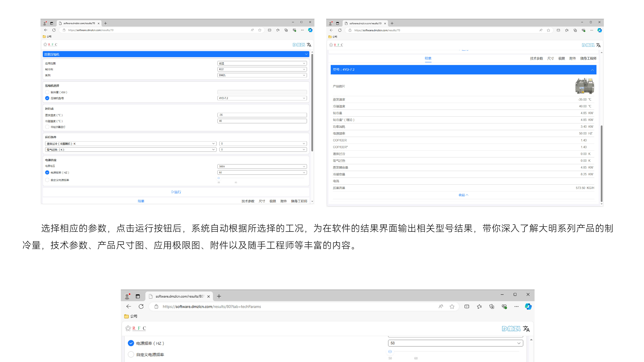Click profile avatar in bottom browser

point(128,296)
